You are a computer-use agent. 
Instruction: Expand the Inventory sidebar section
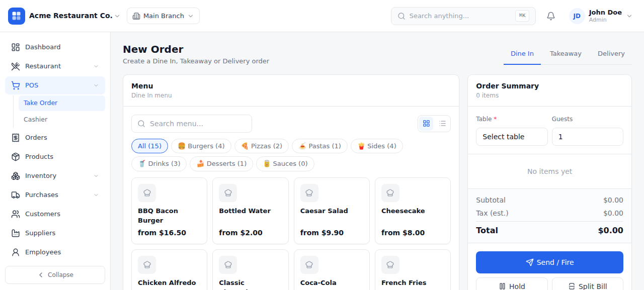[x=96, y=176]
